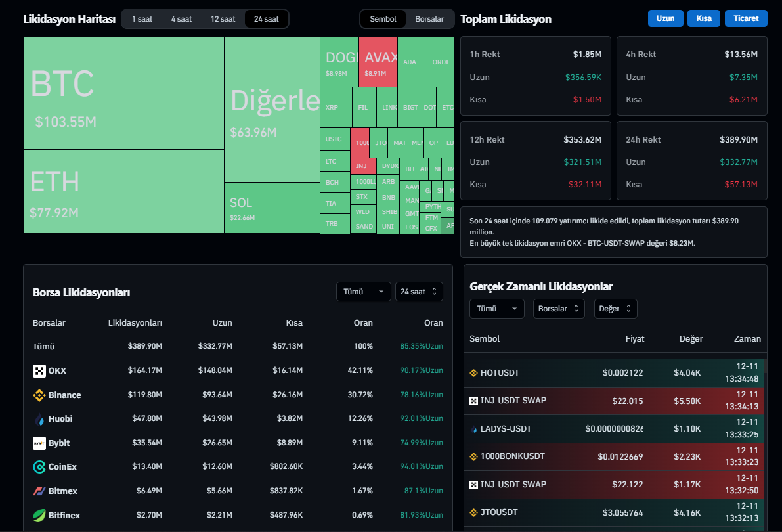
Task: Click the Bitmex logo icon
Action: tap(39, 491)
